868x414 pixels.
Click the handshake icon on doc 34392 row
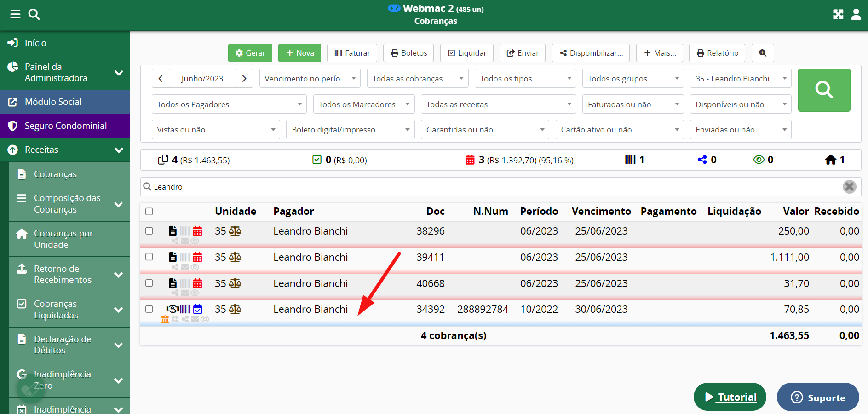[x=172, y=309]
